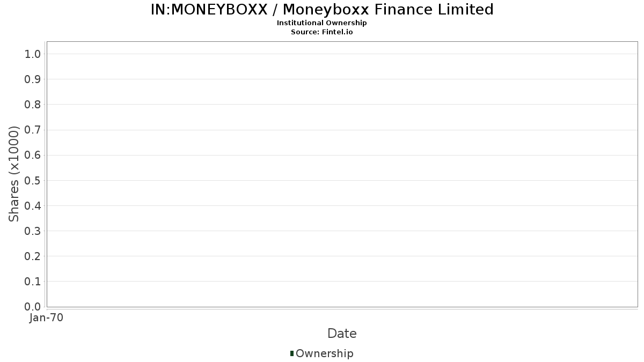Select the Institutional Ownership subtitle
This screenshot has height=362, width=644.
321,23
